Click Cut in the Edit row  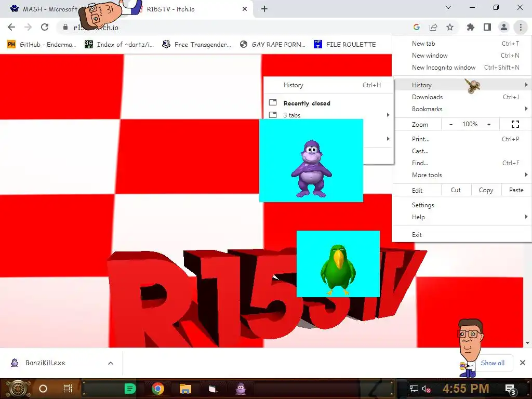point(456,190)
